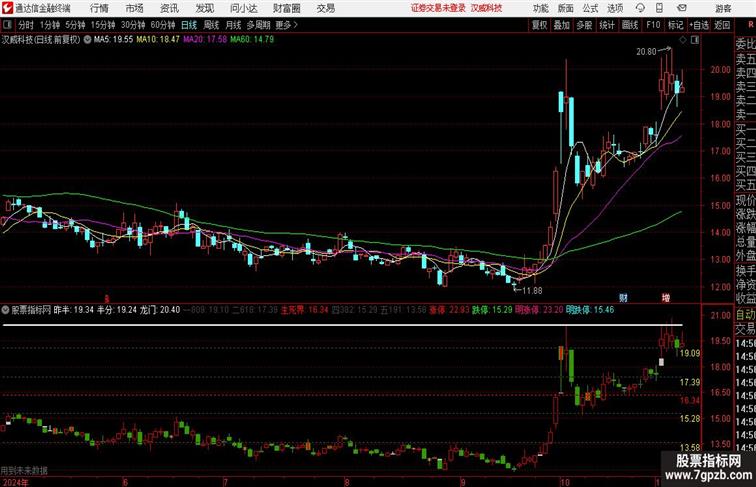The height and width of the screenshot is (487, 756).
Task: Click the 龙门: 20.40 value
Action: 160,310
